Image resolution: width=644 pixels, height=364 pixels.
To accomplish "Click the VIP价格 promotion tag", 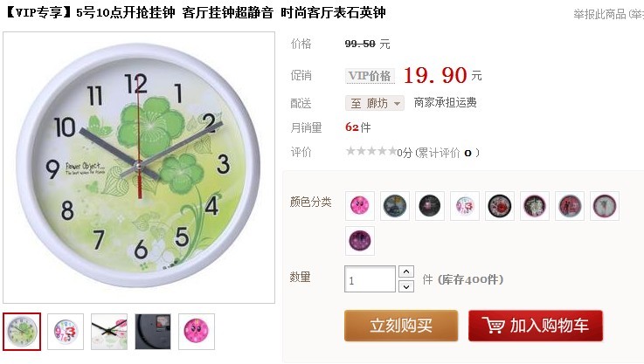I will 370,76.
